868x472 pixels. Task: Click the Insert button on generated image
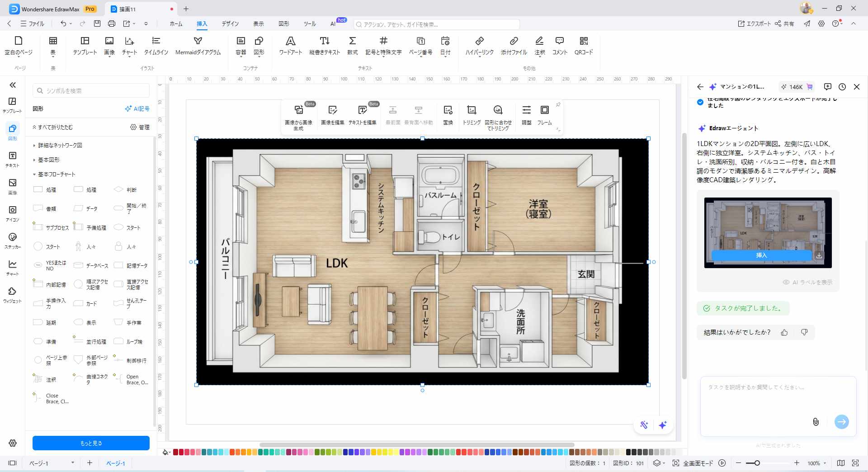[761, 255]
